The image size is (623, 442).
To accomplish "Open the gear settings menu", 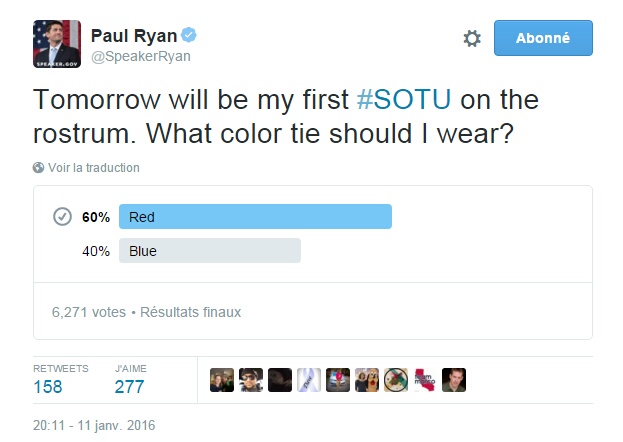I will click(x=472, y=39).
